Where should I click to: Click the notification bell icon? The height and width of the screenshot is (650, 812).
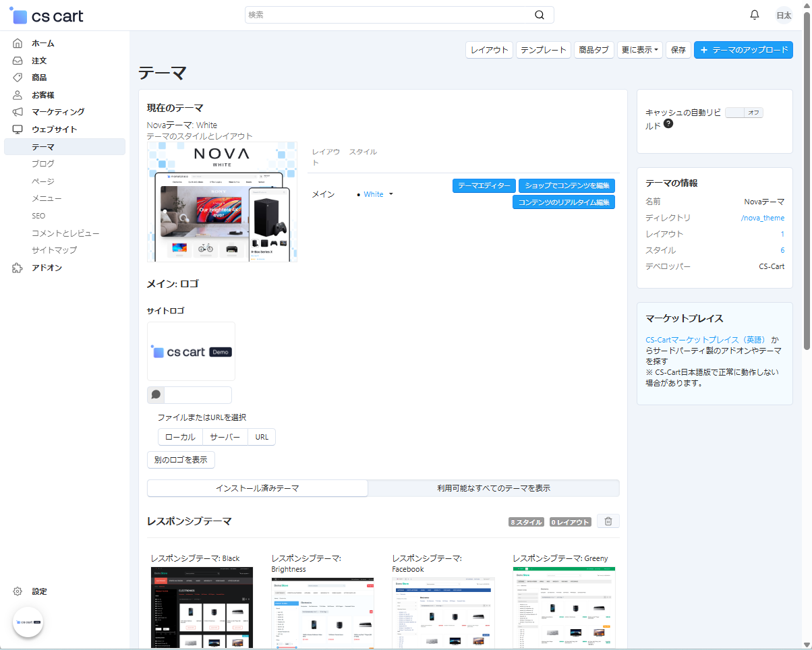pos(755,15)
